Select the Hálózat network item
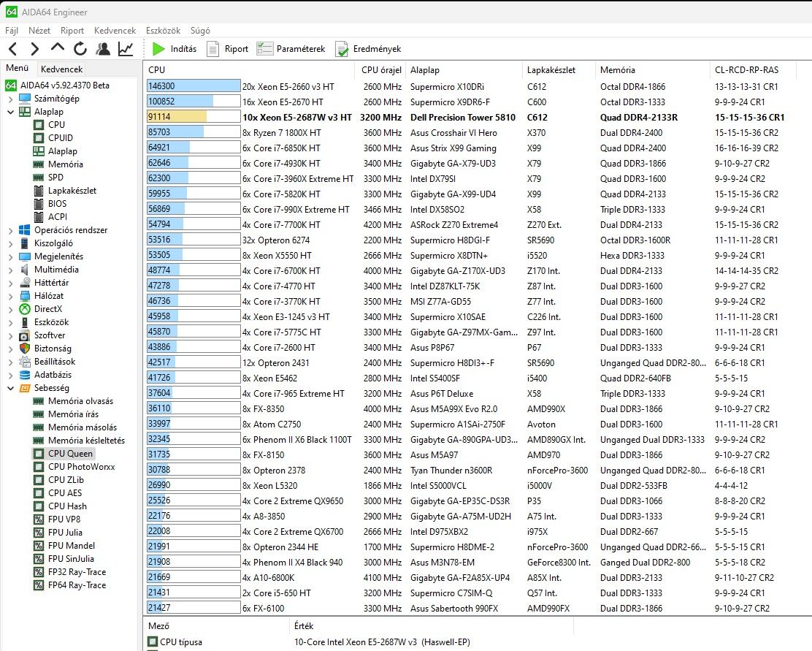The image size is (812, 651). [x=42, y=295]
